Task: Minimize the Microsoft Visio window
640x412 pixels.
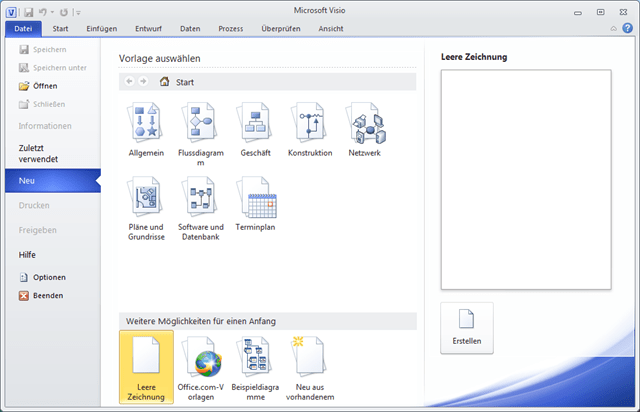Action: click(x=578, y=12)
